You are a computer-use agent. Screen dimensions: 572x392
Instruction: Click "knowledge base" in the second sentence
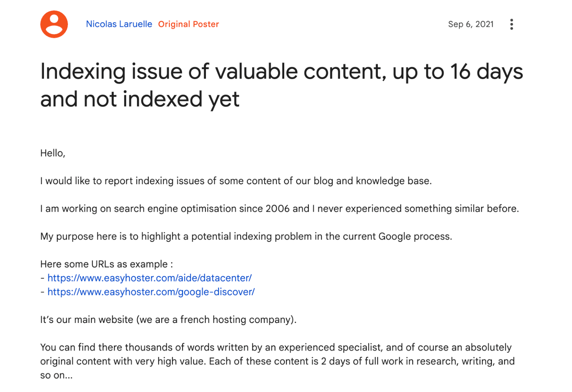pos(393,181)
